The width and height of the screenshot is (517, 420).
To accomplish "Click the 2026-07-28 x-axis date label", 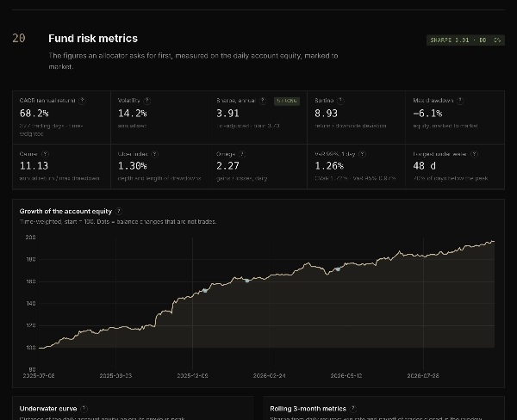I will 423,376.
